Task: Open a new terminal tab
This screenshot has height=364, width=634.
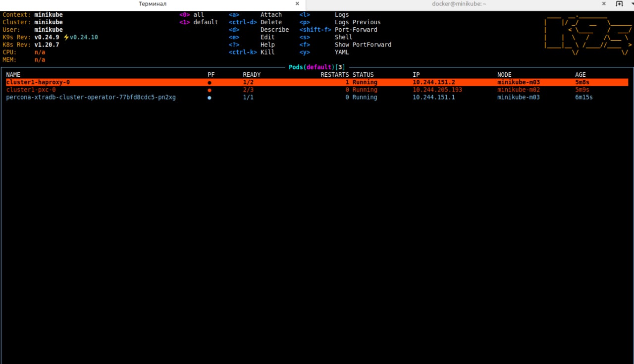Action: coord(619,4)
